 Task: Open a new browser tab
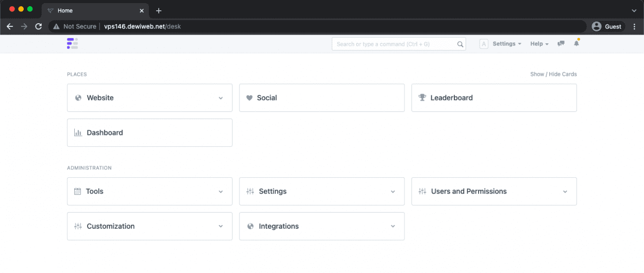(159, 10)
